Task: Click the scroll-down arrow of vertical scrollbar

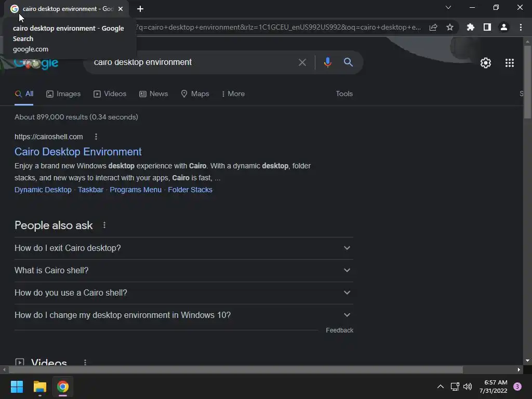Action: (x=527, y=361)
